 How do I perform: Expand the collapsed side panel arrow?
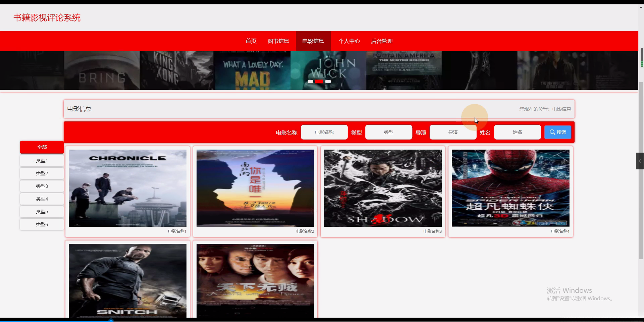[x=640, y=161]
